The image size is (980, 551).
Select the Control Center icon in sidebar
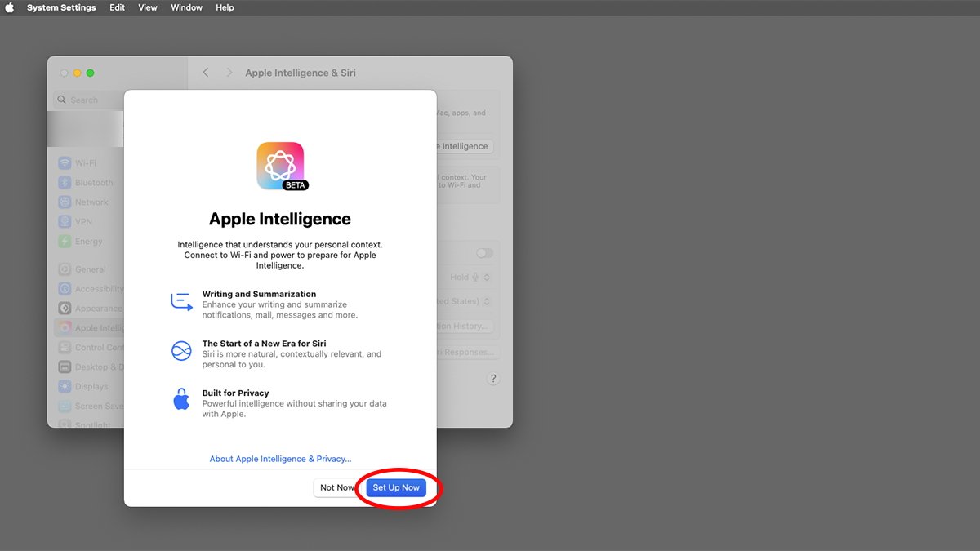[x=65, y=347]
